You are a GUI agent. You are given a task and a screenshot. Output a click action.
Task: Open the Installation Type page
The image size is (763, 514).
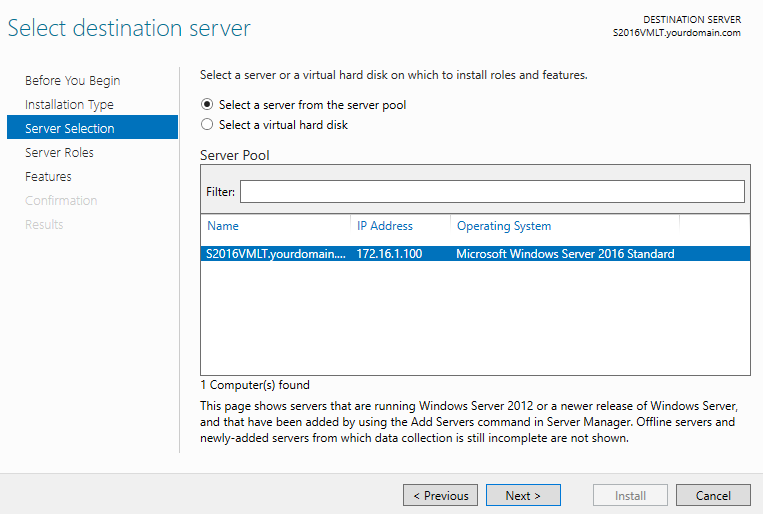[69, 105]
